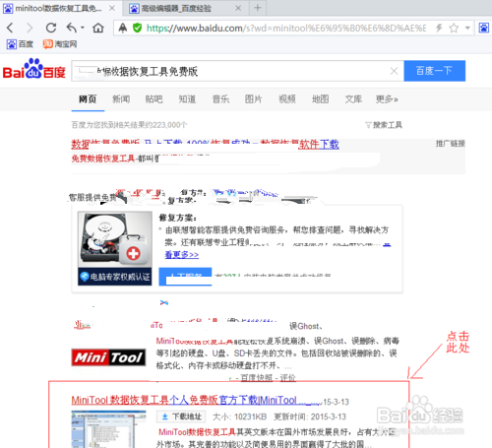This screenshot has width=492, height=448.
Task: Click the Baidu logo
Action: pyautogui.click(x=34, y=69)
